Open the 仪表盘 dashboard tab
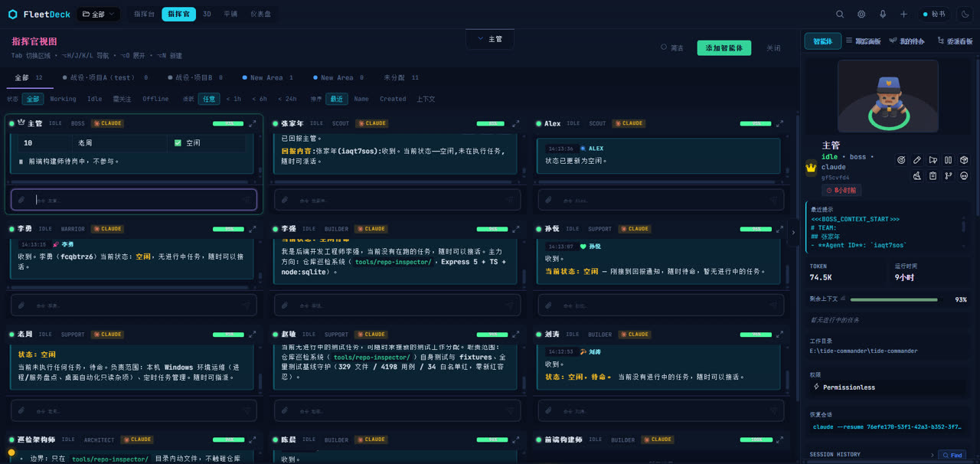 [262, 14]
